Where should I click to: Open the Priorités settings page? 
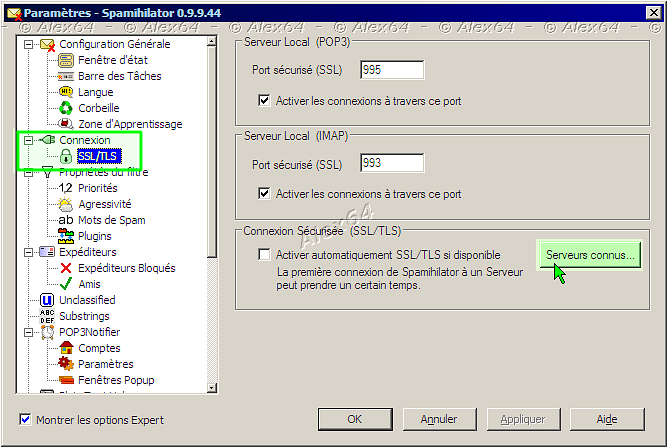[97, 188]
